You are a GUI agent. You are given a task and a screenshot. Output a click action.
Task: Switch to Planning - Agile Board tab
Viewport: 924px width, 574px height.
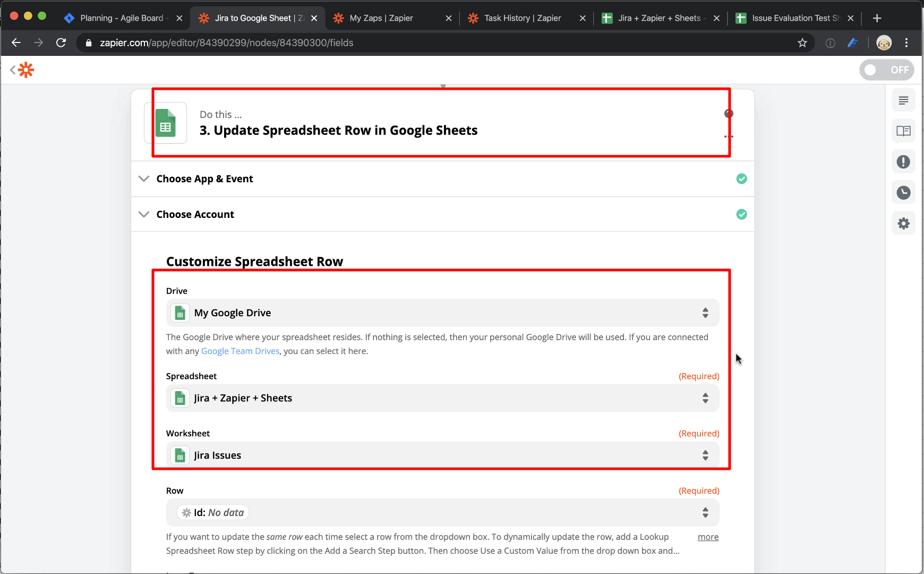122,18
